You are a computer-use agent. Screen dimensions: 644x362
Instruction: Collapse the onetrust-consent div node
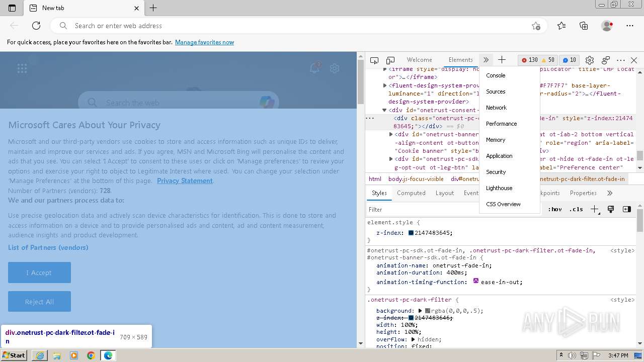pos(385,110)
